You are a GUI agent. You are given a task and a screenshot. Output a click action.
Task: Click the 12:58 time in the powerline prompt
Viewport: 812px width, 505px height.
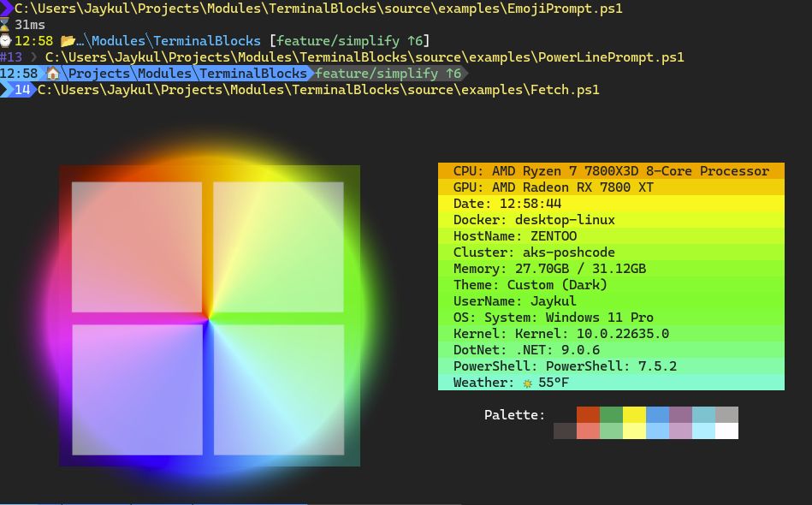tap(19, 73)
